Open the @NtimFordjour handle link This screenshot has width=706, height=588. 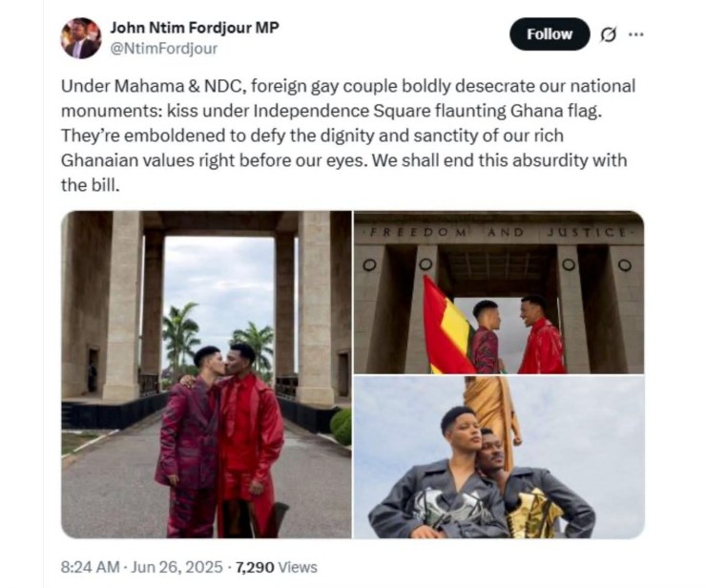pyautogui.click(x=164, y=49)
